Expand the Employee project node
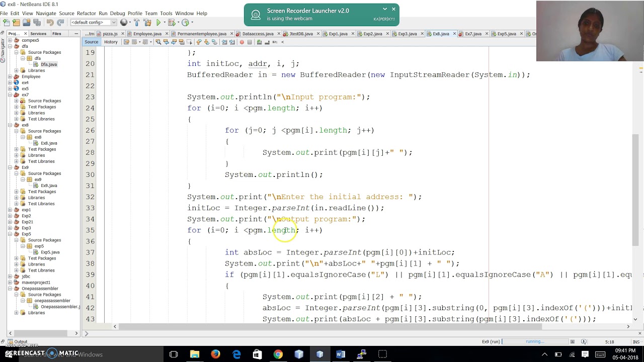644x362 pixels. point(10,76)
